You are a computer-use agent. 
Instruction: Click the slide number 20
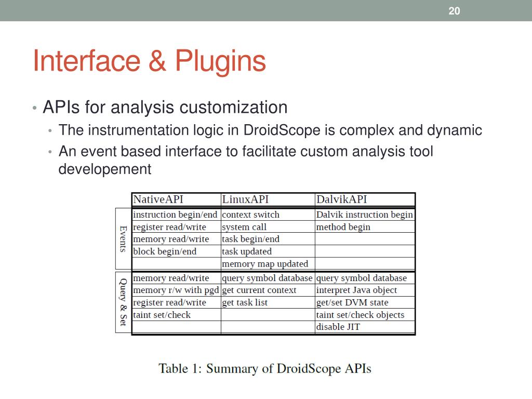(x=454, y=11)
